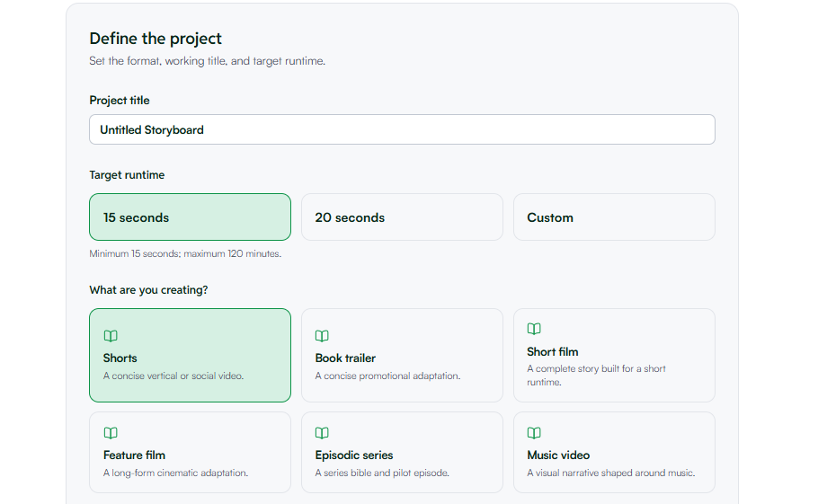Image resolution: width=827 pixels, height=504 pixels.
Task: Click 'A visual narrative shaped around music.' text
Action: [x=610, y=473]
